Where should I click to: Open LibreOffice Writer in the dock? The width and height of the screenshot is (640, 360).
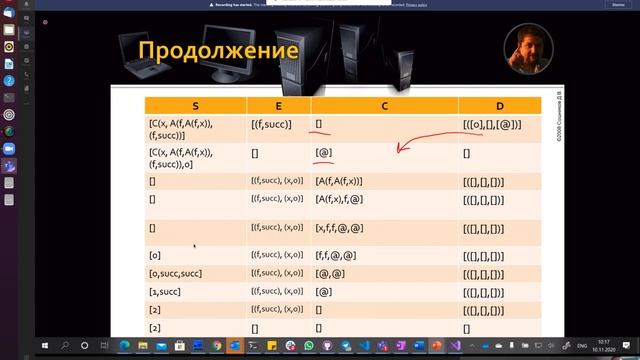[x=9, y=64]
